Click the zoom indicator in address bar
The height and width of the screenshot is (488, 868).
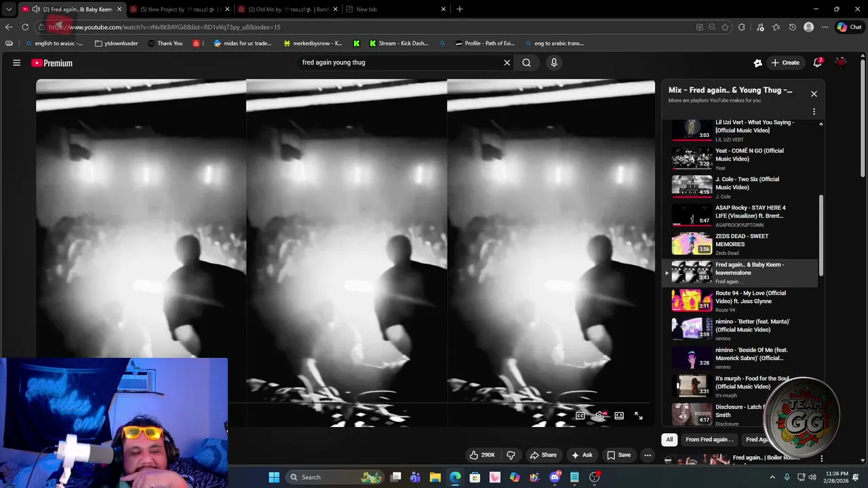[x=712, y=27]
